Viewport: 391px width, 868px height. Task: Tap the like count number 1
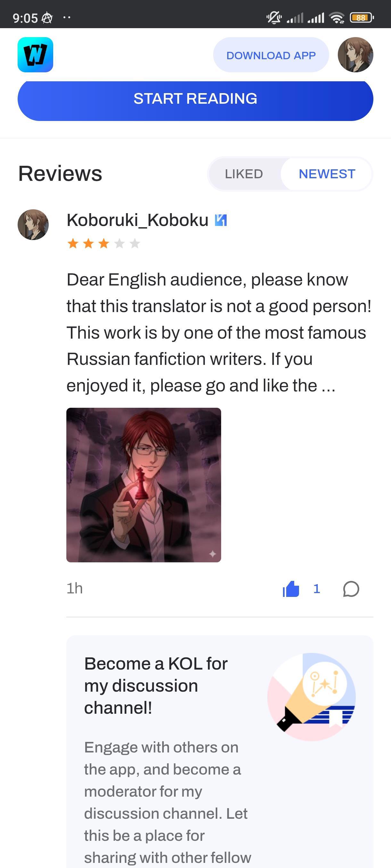(316, 589)
